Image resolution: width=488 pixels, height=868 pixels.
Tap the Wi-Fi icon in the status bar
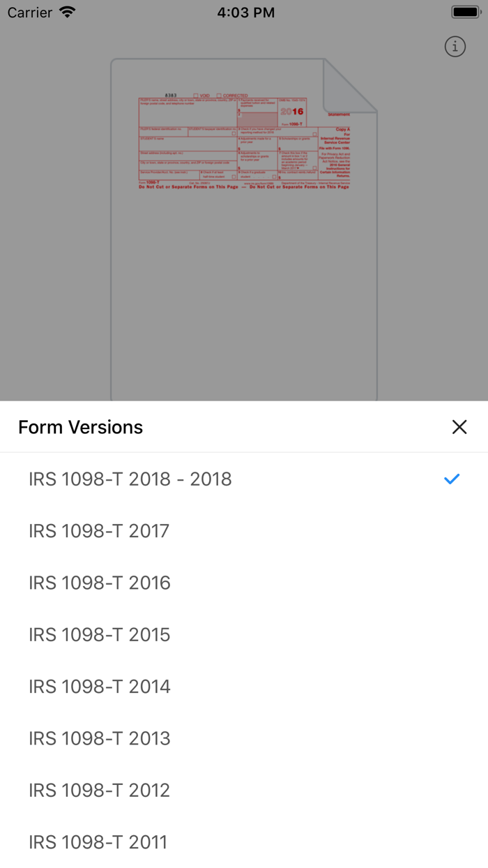[65, 11]
